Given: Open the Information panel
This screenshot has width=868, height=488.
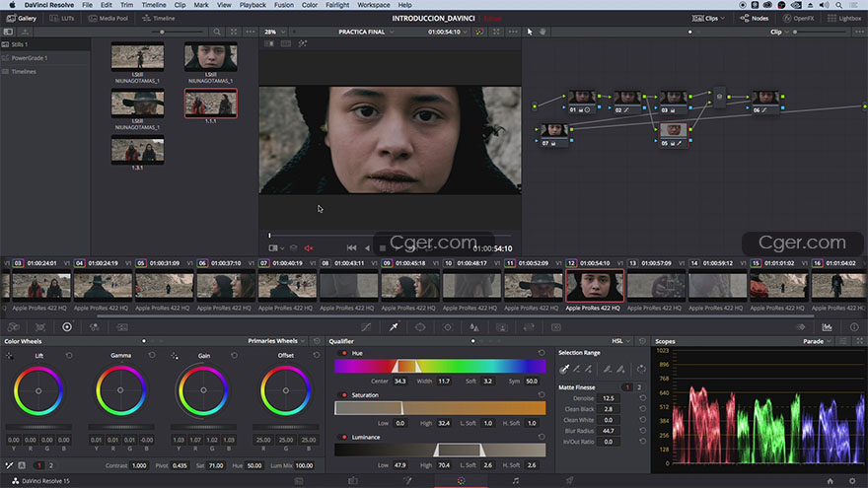Looking at the screenshot, I should [x=854, y=327].
